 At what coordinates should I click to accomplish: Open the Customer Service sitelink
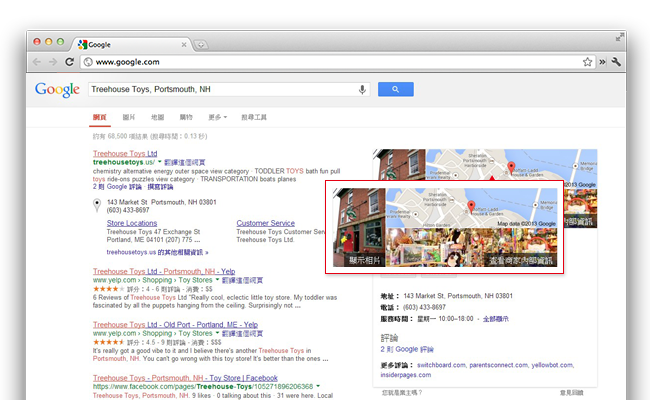tap(266, 223)
